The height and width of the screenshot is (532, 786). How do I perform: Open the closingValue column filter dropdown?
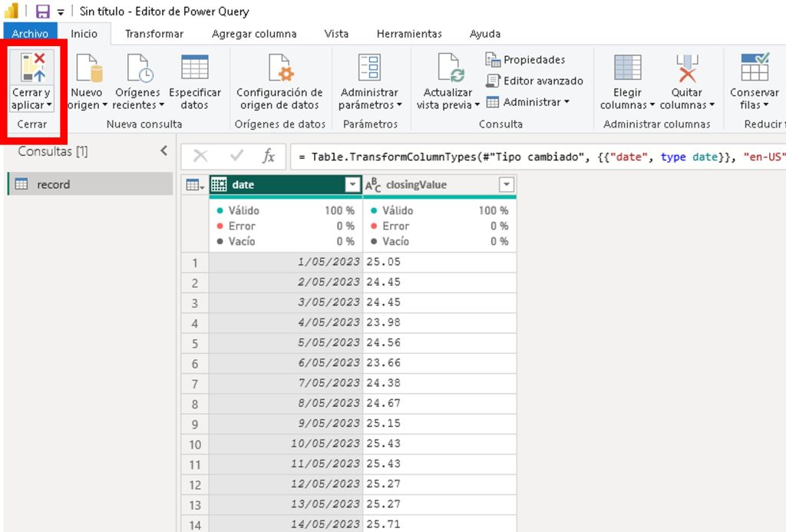click(506, 184)
